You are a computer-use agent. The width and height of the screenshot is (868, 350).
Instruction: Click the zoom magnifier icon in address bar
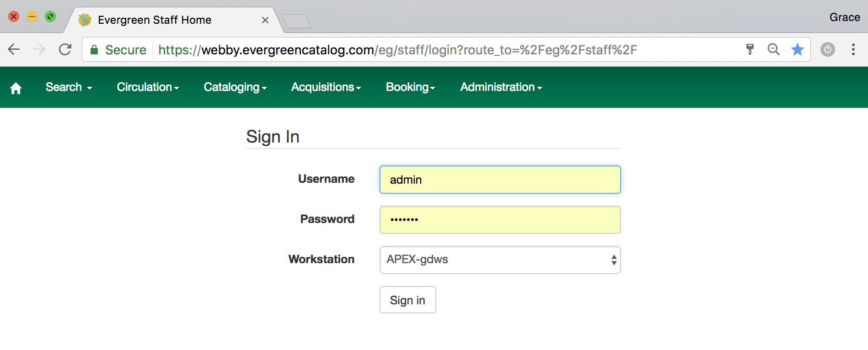click(773, 49)
